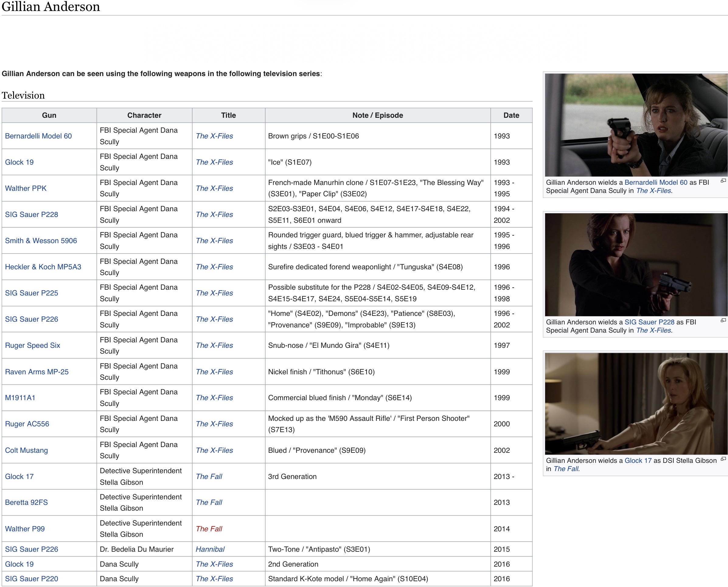Open Bernardelli Model 60 link in table
This screenshot has height=587, width=728.
click(x=38, y=136)
